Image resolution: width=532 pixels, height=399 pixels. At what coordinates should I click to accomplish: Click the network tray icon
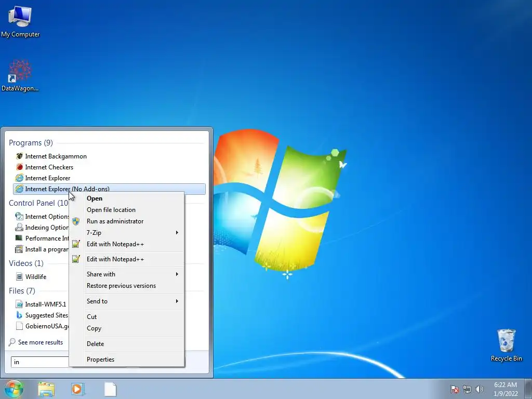[467, 389]
